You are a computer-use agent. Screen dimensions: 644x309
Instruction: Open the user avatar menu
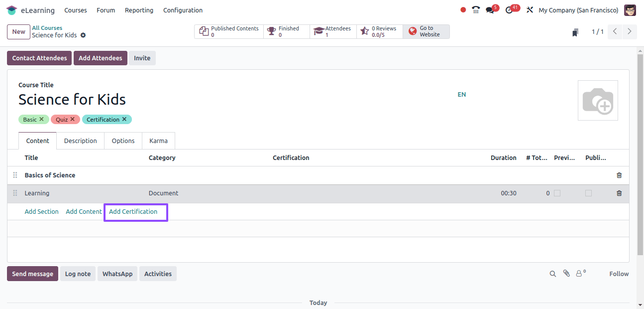tap(630, 10)
